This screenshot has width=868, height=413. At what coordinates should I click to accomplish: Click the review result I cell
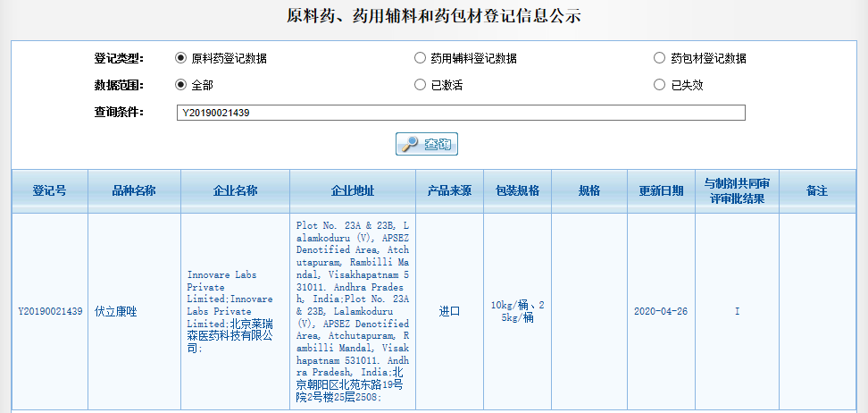tap(738, 312)
